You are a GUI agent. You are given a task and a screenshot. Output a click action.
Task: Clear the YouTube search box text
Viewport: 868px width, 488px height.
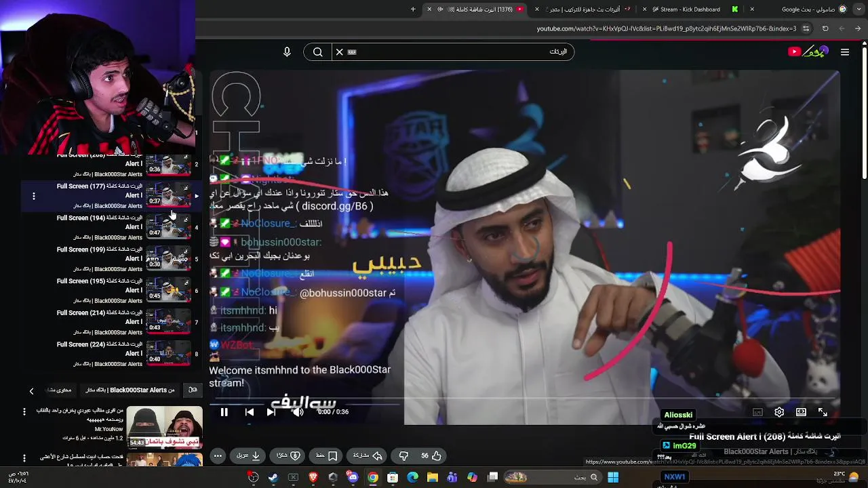pyautogui.click(x=340, y=52)
